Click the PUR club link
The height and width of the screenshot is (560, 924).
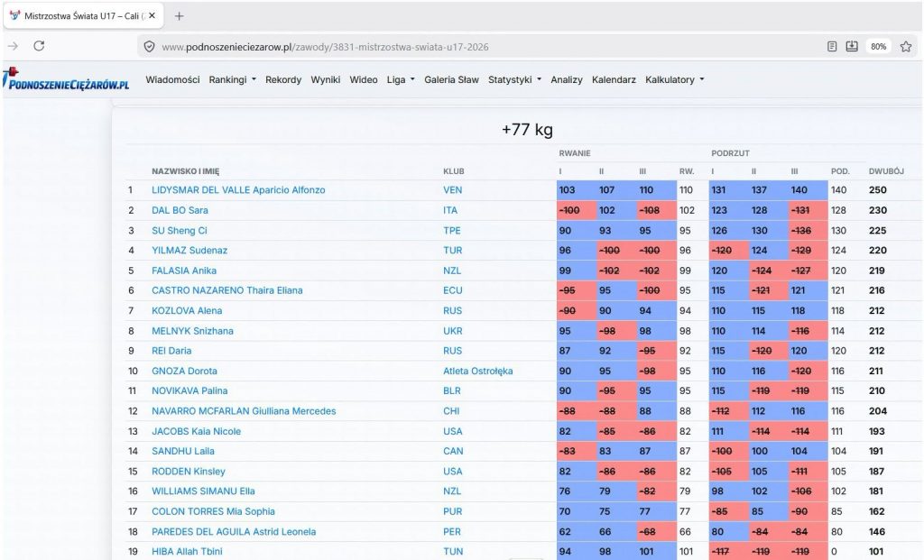pos(453,511)
